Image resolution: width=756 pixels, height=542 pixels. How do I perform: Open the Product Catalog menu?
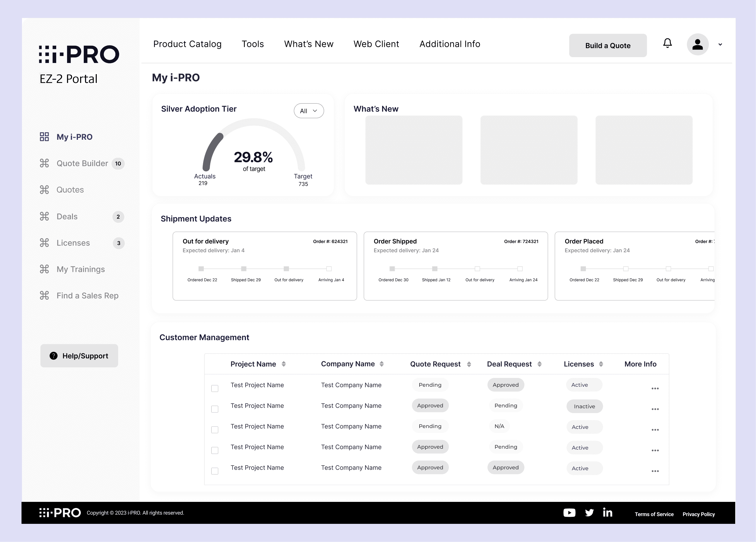point(187,44)
